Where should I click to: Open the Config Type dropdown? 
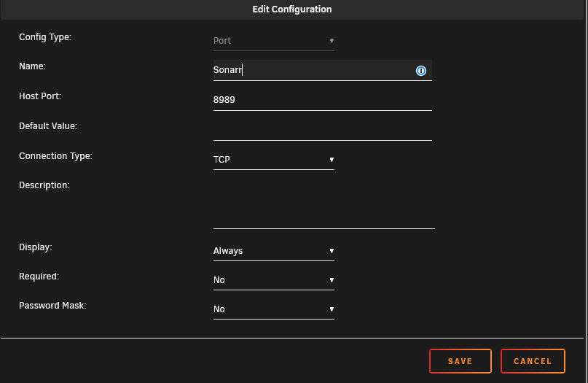click(x=274, y=41)
